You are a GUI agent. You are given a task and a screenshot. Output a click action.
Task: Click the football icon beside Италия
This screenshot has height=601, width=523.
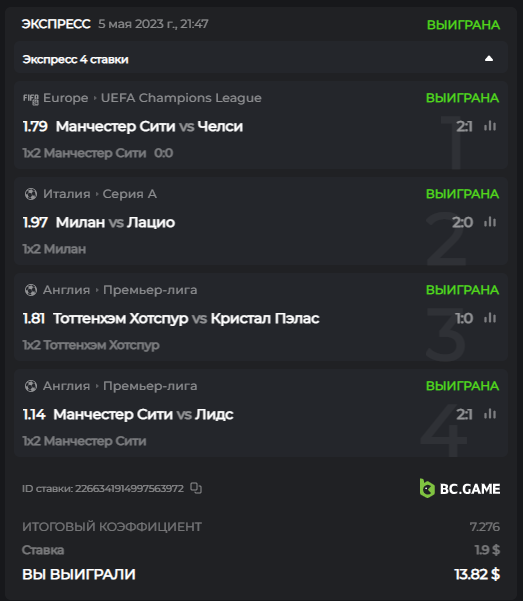31,194
